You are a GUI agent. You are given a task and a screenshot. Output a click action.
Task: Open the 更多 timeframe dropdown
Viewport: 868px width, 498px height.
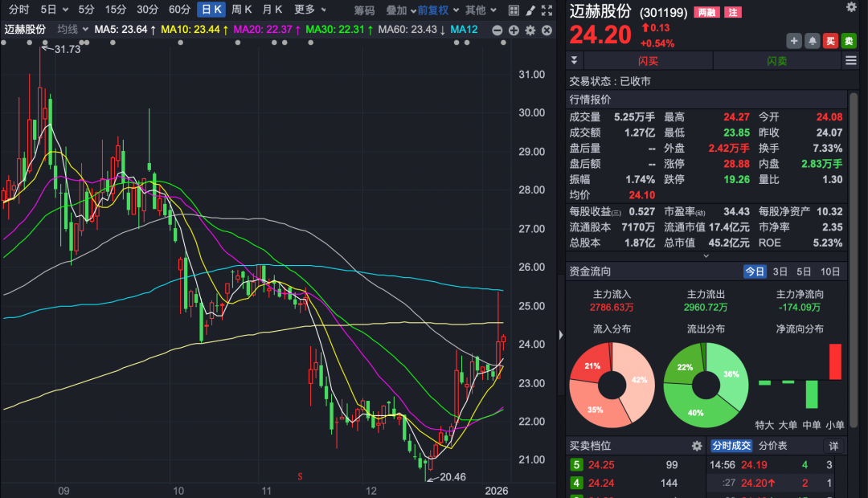(x=309, y=10)
